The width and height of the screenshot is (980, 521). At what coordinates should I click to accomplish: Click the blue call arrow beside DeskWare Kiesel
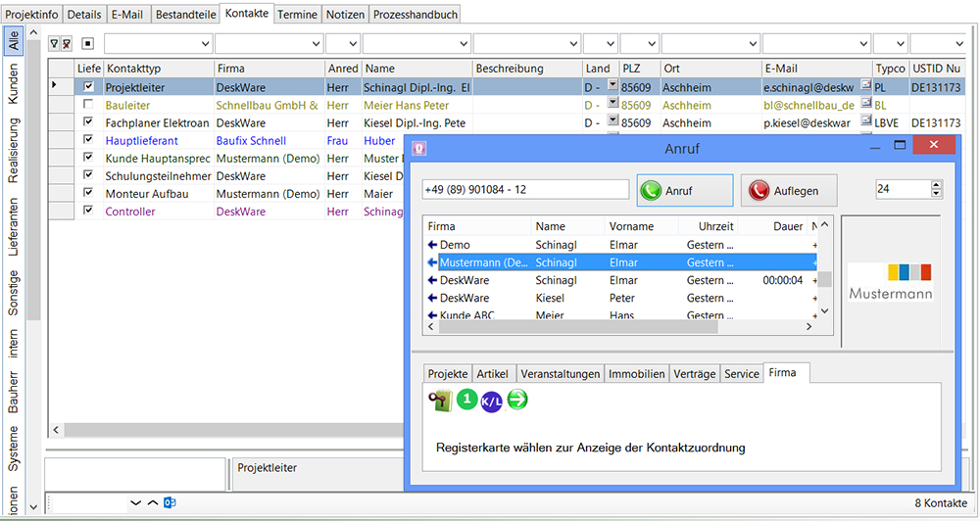click(432, 298)
